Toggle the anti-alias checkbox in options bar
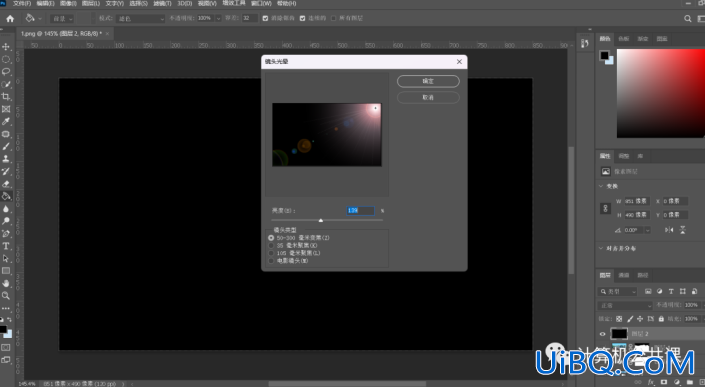Image resolution: width=705 pixels, height=387 pixels. (265, 18)
